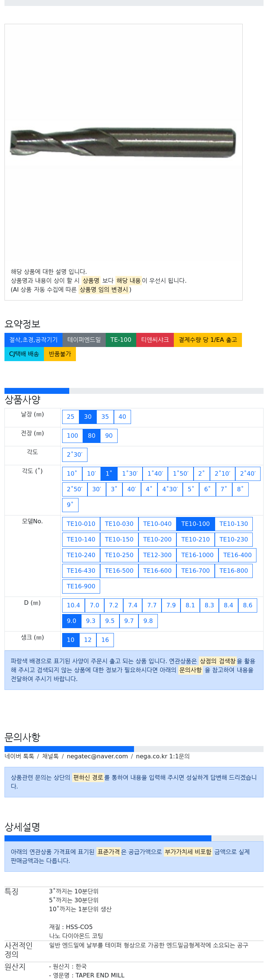Viewport: 268px width, 980px height.
Task: Select total length 100 option
Action: pos(72,436)
